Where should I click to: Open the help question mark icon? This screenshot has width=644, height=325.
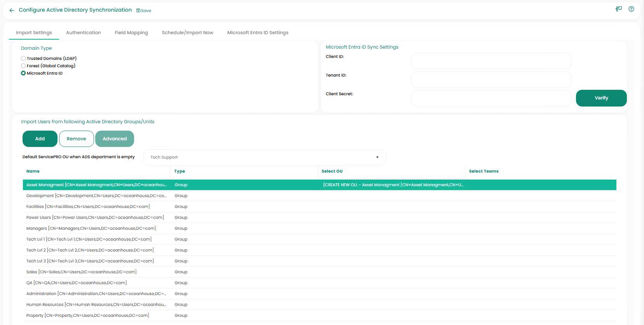(x=631, y=9)
